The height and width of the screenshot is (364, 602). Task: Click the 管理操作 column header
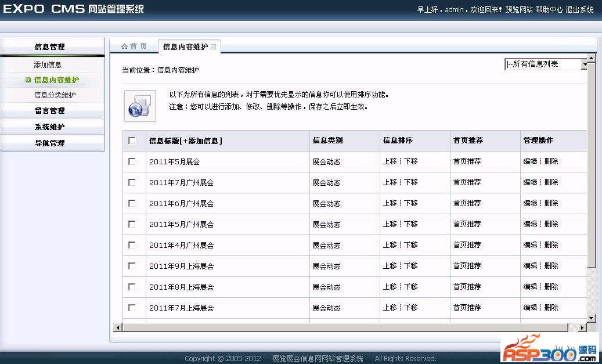(x=538, y=140)
